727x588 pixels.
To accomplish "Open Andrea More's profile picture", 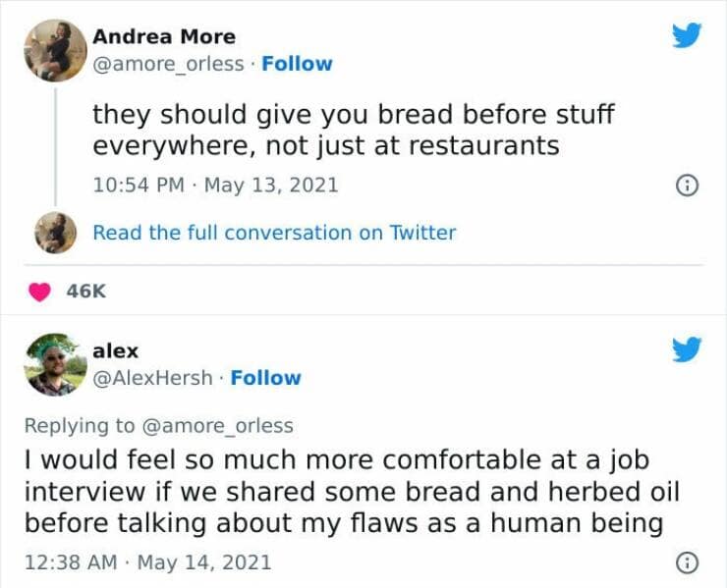I will (54, 50).
